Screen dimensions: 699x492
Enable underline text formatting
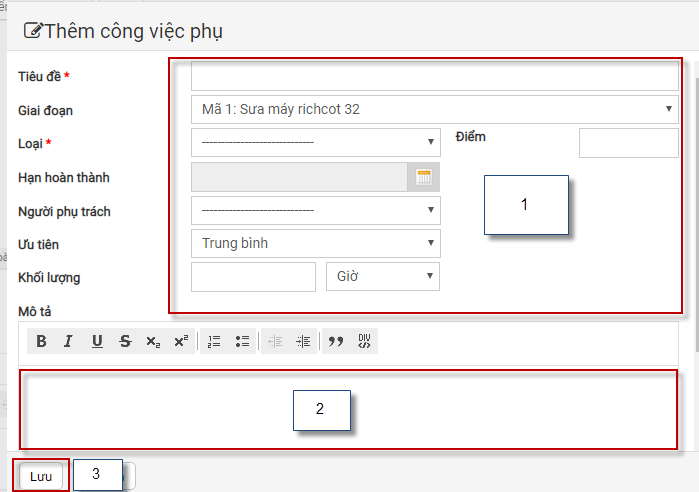[97, 341]
